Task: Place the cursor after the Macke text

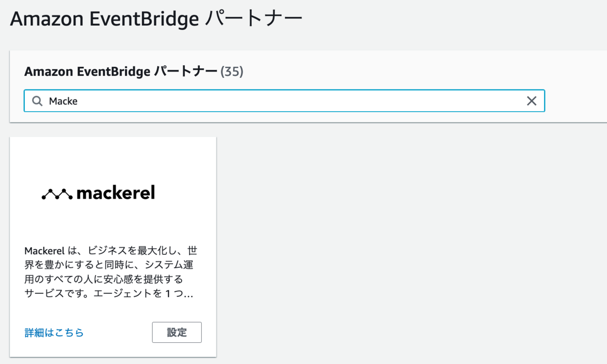Action: click(x=78, y=101)
